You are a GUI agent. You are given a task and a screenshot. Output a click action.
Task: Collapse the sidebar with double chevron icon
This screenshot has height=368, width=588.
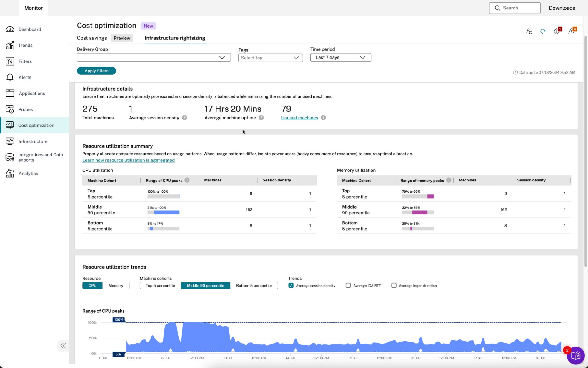pyautogui.click(x=63, y=346)
